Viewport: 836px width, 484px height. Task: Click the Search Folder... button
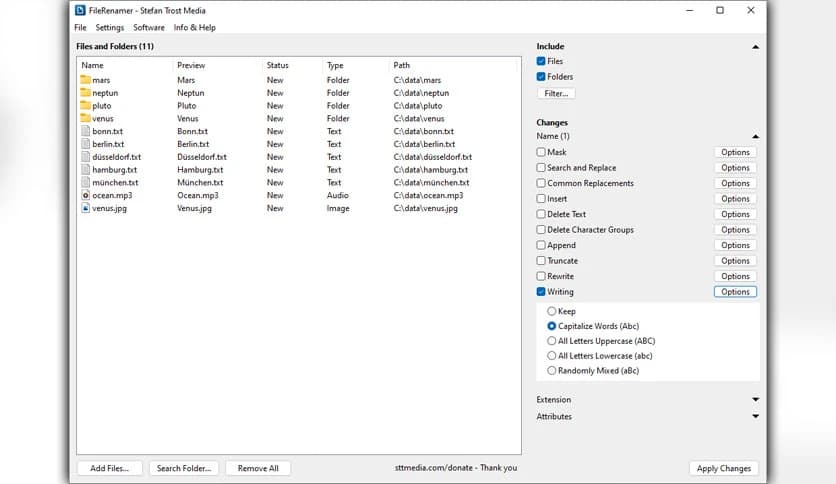(x=184, y=468)
